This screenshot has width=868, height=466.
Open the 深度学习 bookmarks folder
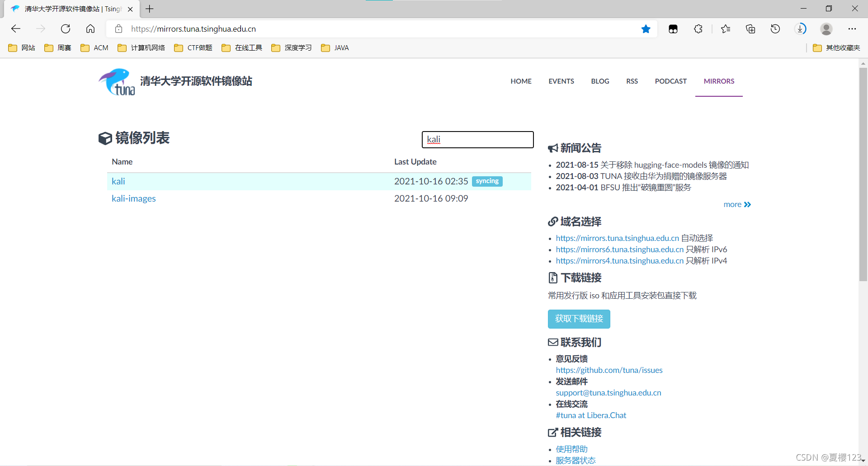click(292, 48)
